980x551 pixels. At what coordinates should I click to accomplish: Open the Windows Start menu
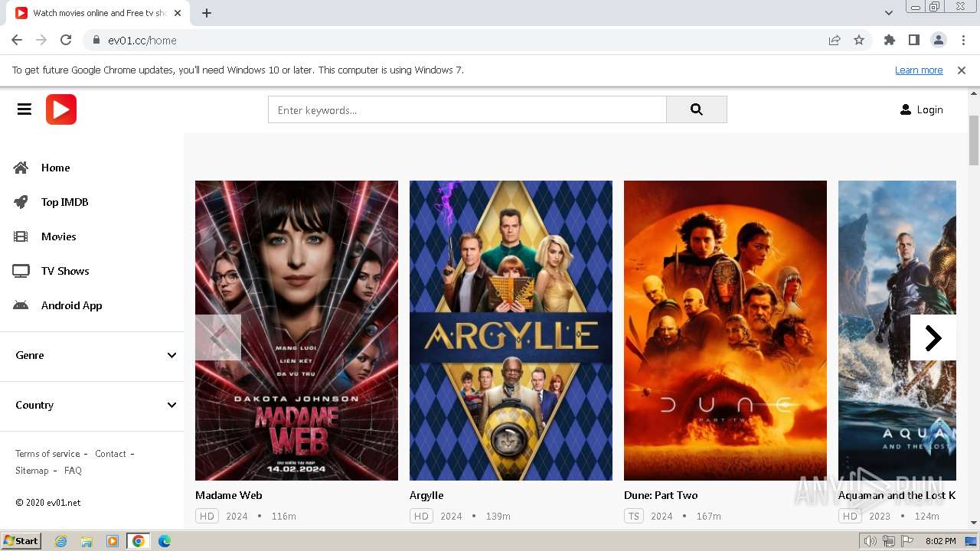pos(21,541)
